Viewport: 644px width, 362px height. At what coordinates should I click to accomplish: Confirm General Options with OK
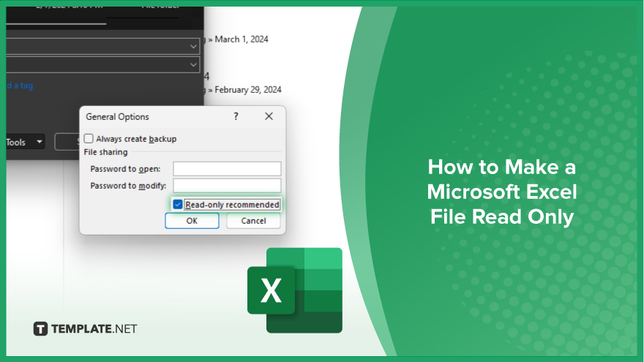point(192,221)
